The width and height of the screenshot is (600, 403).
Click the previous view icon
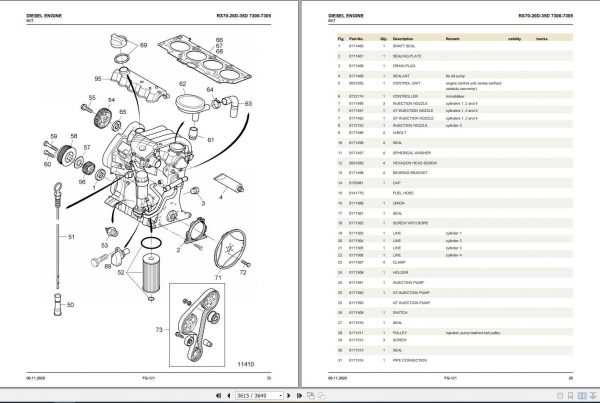click(311, 395)
